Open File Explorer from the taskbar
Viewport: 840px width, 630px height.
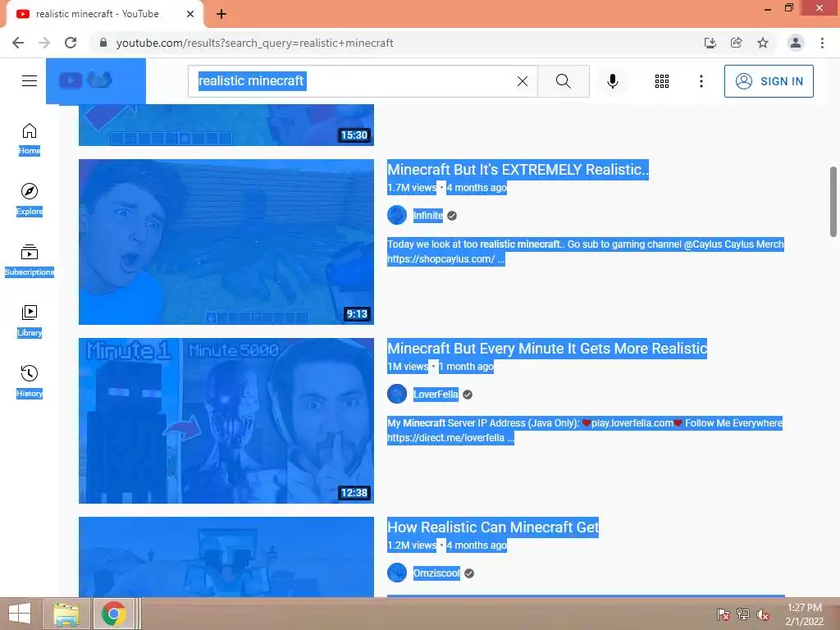[66, 614]
